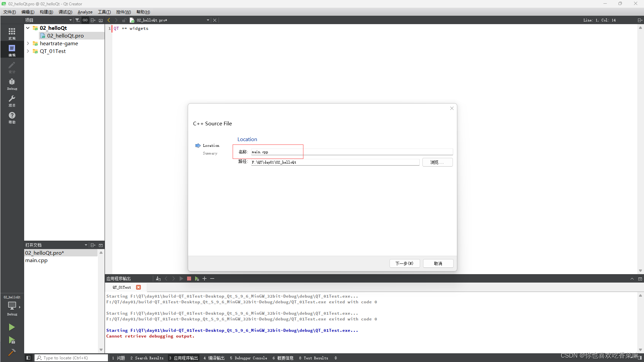Collapse the 02_helloQt project node

pyautogui.click(x=28, y=28)
